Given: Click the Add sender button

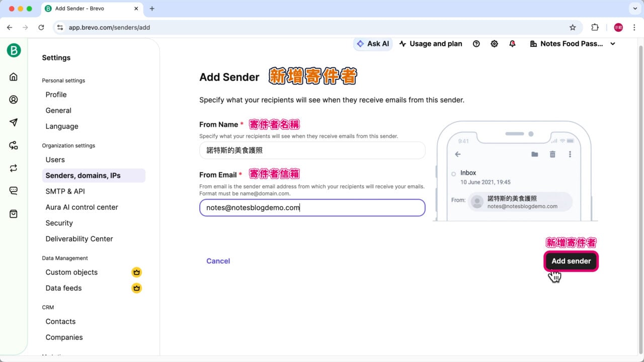Looking at the screenshot, I should (571, 261).
